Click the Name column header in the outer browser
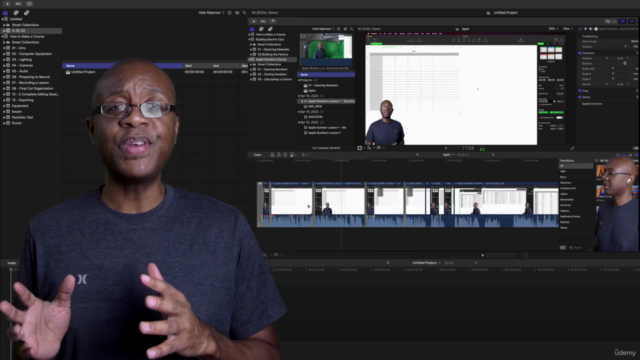This screenshot has width=640, height=360. [122, 66]
